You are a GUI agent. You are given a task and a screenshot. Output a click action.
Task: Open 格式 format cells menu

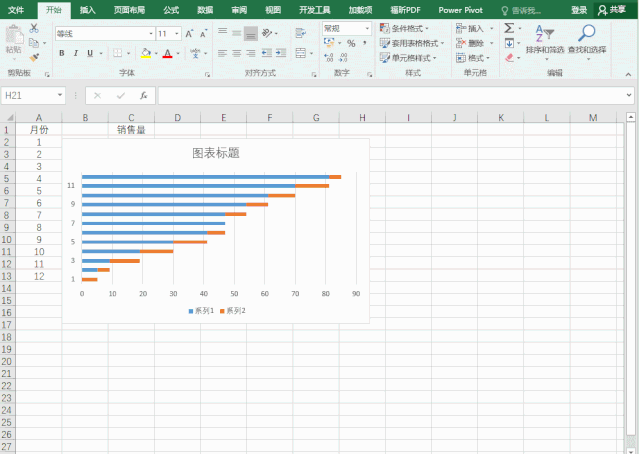click(x=473, y=58)
